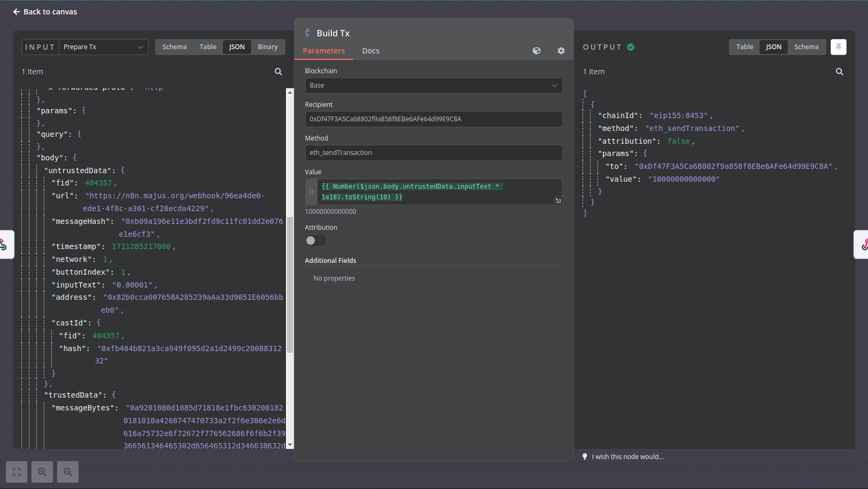This screenshot has width=868, height=489.
Task: Click the Ethereum icon beside Build Tx
Action: (x=308, y=33)
